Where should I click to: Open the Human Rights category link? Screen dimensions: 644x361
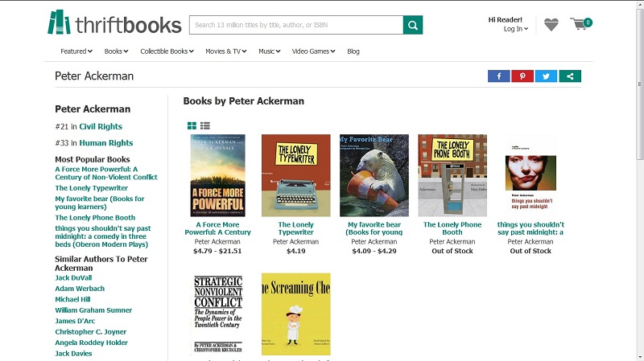pos(106,143)
